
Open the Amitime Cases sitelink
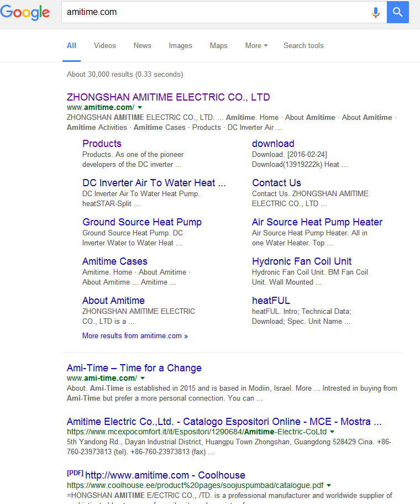[115, 261]
